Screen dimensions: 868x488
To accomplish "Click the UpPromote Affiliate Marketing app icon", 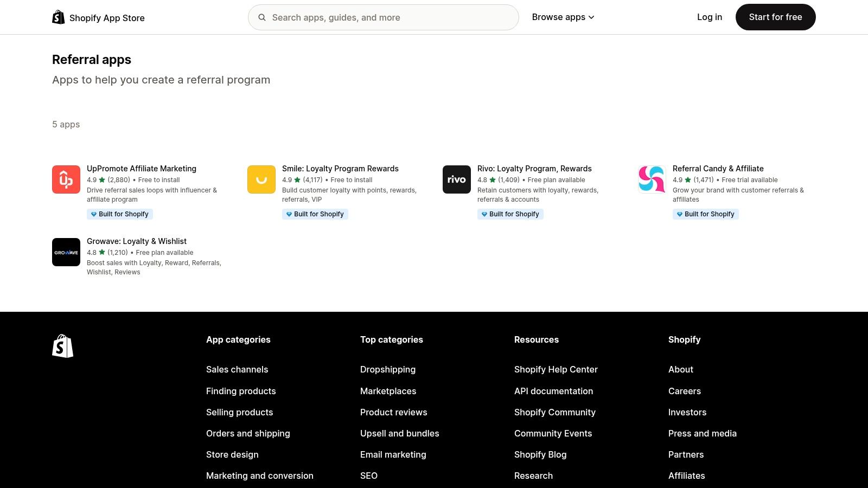I will 66,179.
